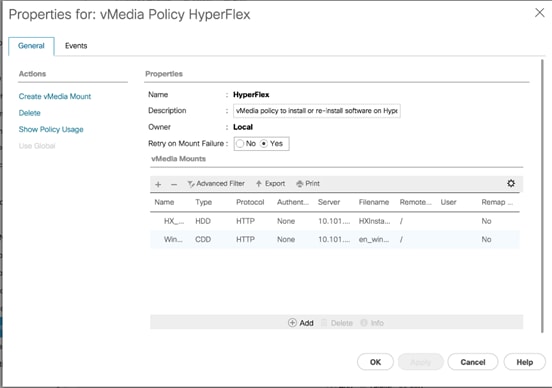Sort table by Protocol column header

pos(250,202)
